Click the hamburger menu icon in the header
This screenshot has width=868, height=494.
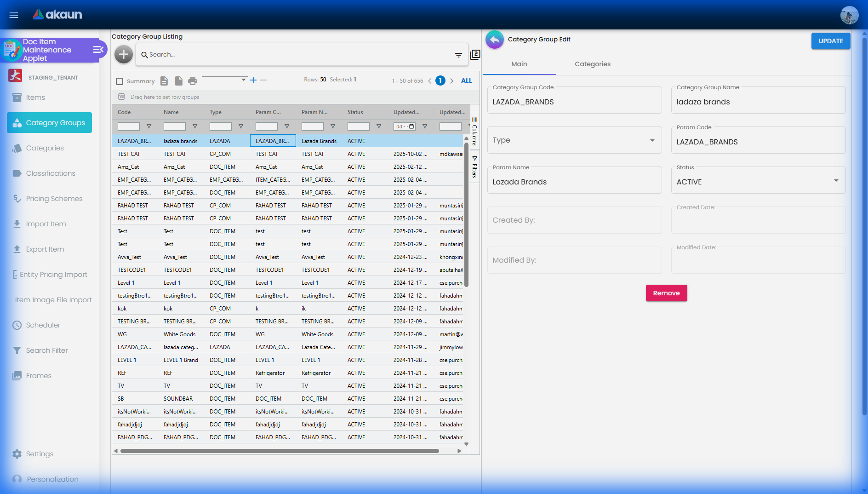tap(14, 15)
